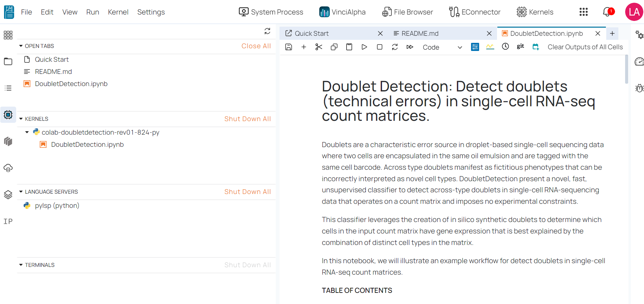
Task: Open the LA user avatar menu
Action: point(634,12)
